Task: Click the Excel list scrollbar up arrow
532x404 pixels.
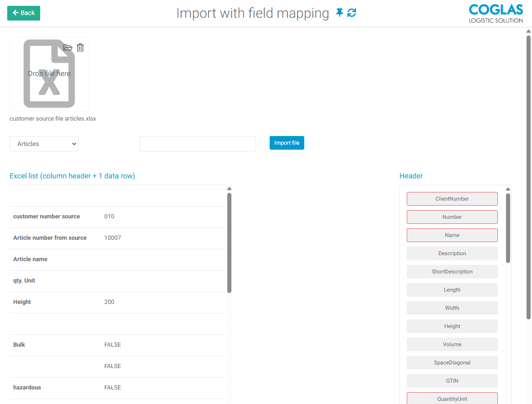Action: [x=229, y=189]
